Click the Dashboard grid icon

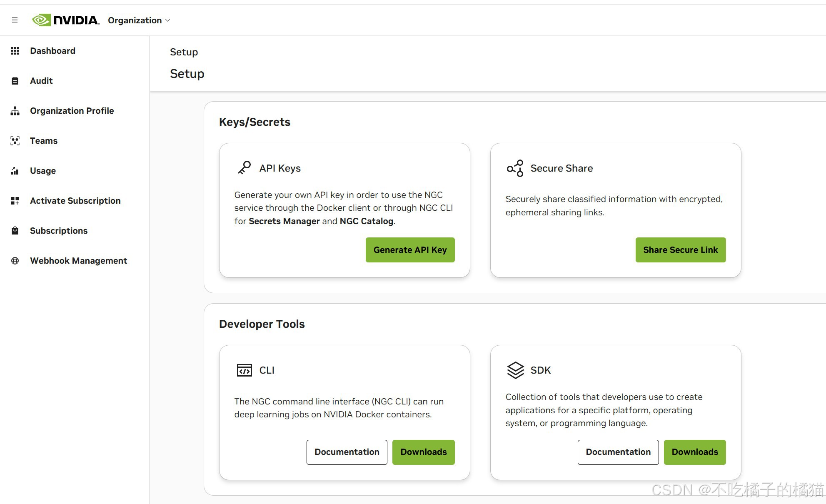(x=15, y=51)
